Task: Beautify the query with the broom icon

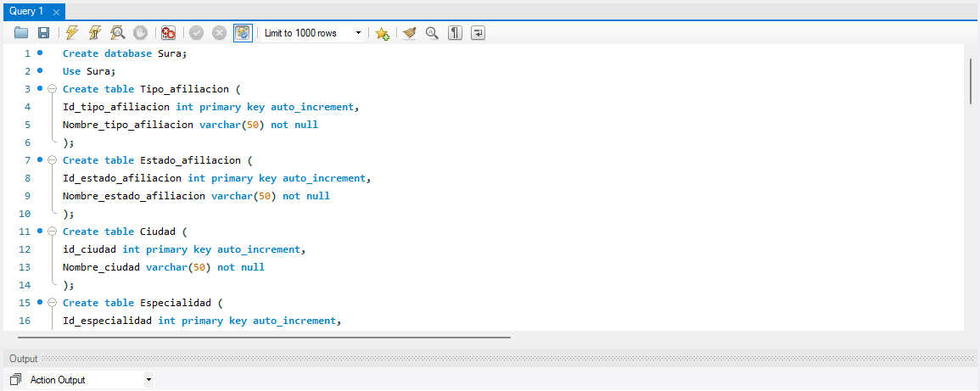Action: pyautogui.click(x=410, y=33)
